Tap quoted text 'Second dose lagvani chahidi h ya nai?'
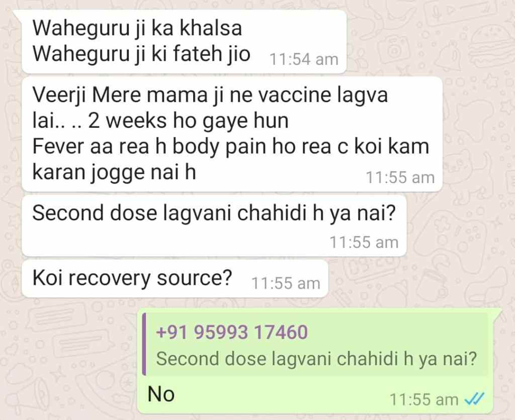Image resolution: width=515 pixels, height=420 pixels. pos(316,358)
